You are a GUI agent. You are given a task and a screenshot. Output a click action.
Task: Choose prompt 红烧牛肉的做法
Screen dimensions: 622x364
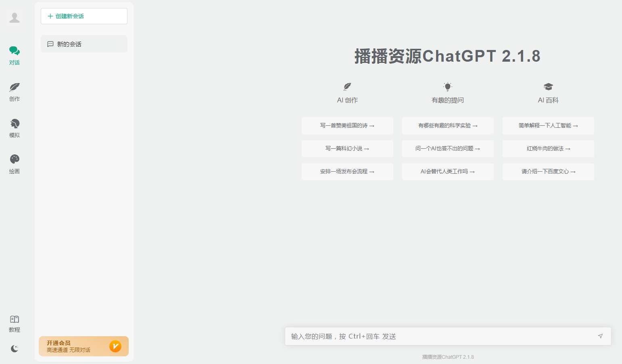click(x=548, y=149)
